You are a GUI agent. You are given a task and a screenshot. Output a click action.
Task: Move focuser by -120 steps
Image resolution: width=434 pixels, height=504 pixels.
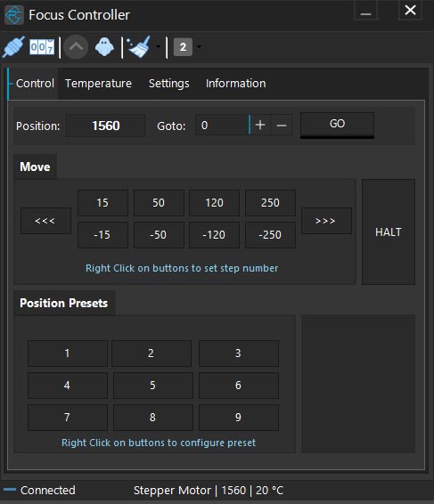[214, 235]
